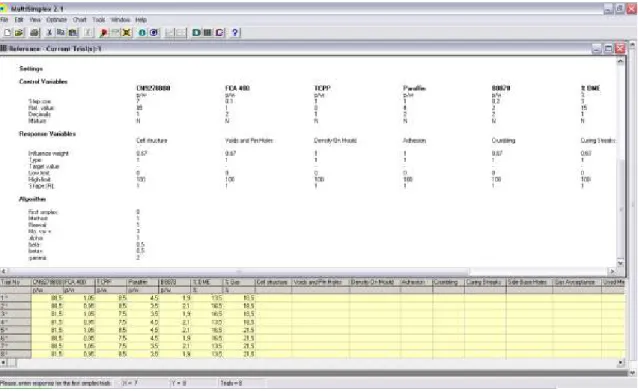The image size is (638, 391).
Task: Click the main window's scroll-down arrow
Action: point(633,372)
